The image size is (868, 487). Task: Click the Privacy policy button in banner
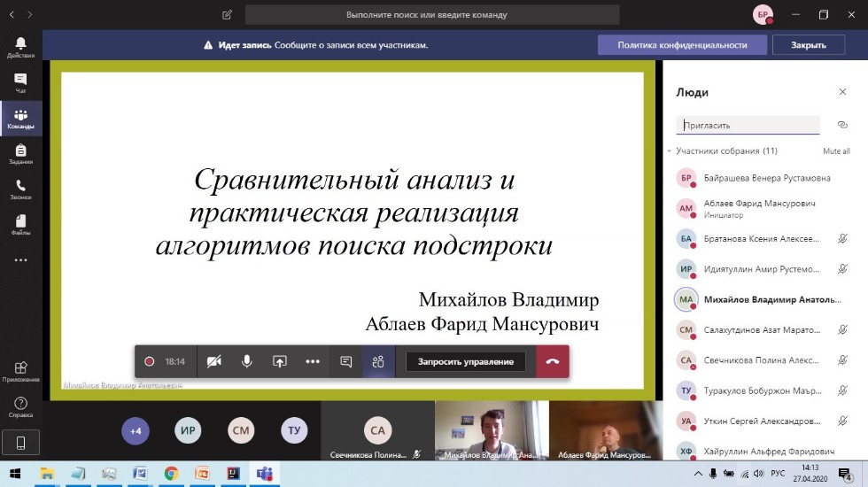[681, 45]
